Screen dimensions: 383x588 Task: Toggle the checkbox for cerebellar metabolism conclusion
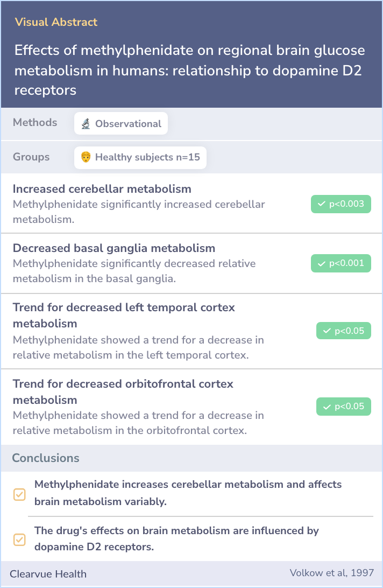[19, 495]
